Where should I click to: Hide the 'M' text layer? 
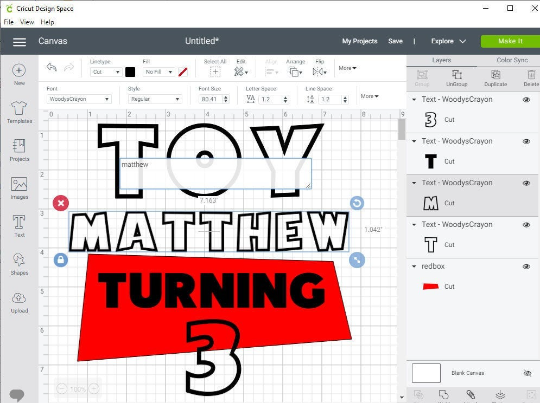[x=526, y=183]
